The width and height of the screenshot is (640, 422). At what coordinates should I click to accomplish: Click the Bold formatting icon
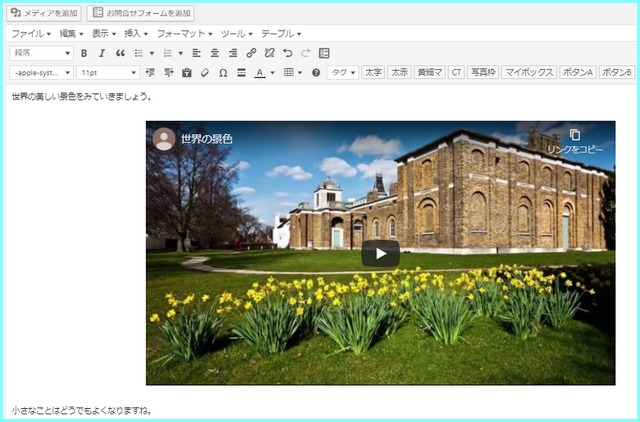tap(84, 53)
